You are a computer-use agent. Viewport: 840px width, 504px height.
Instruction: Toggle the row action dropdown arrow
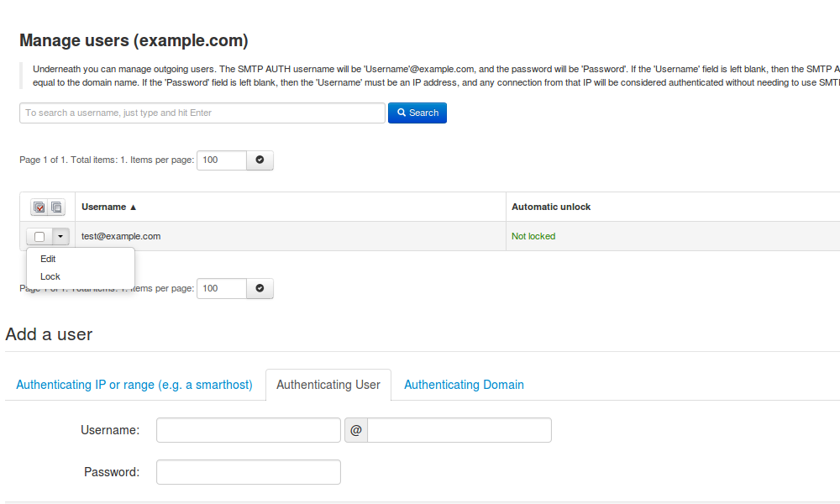pos(60,237)
